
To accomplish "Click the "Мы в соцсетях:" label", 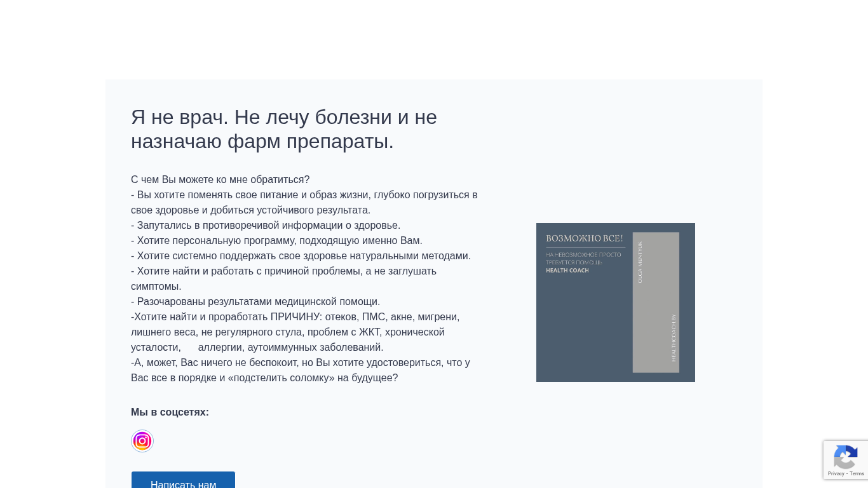I will coord(170,412).
